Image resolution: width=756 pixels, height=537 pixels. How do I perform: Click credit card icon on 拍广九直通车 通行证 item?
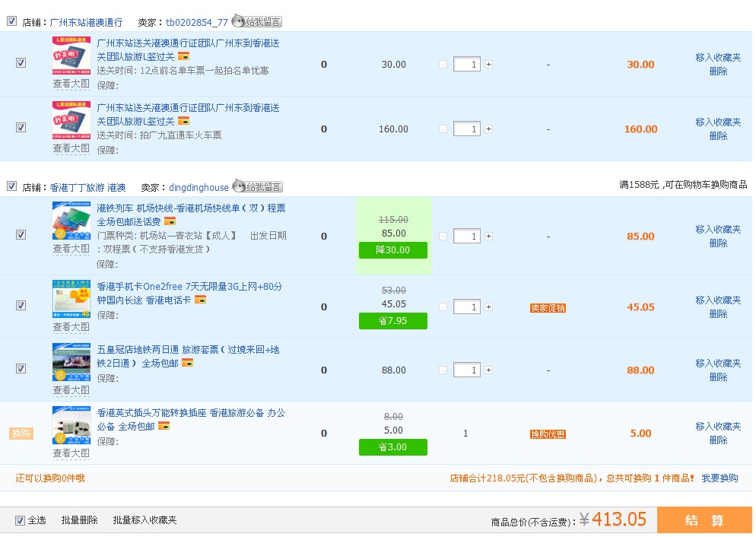pos(183,121)
